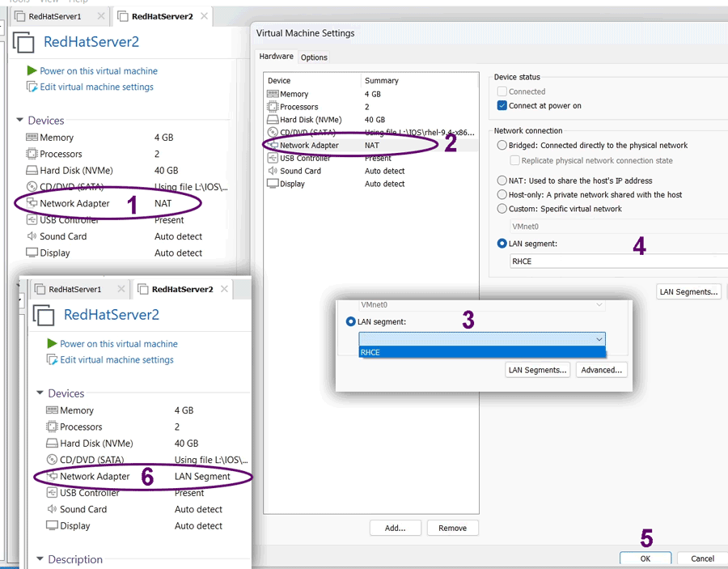Viewport: 728px width, 569px height.
Task: Select NAT: Used to share host's IP
Action: point(502,180)
